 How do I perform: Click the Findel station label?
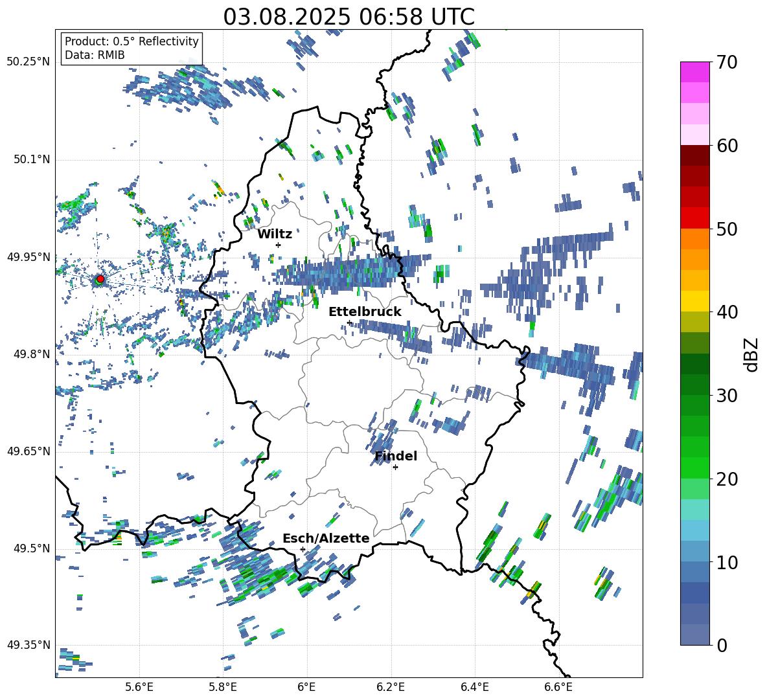396,456
